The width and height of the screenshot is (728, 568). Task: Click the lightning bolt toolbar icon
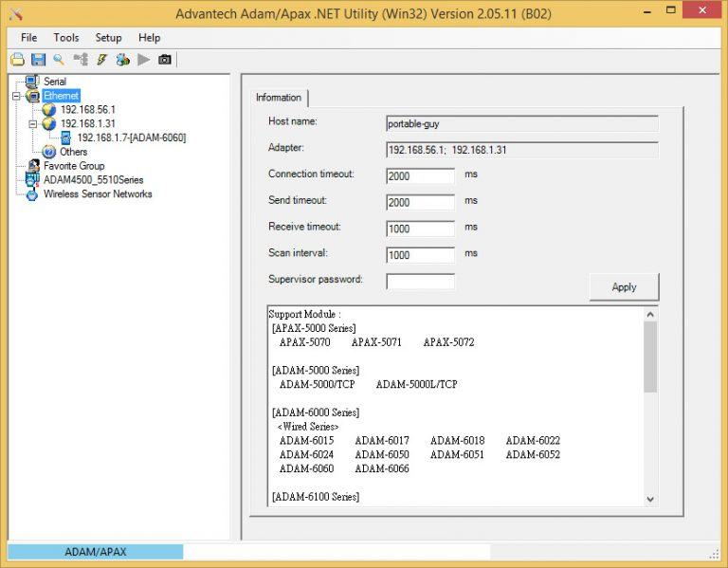click(x=101, y=60)
